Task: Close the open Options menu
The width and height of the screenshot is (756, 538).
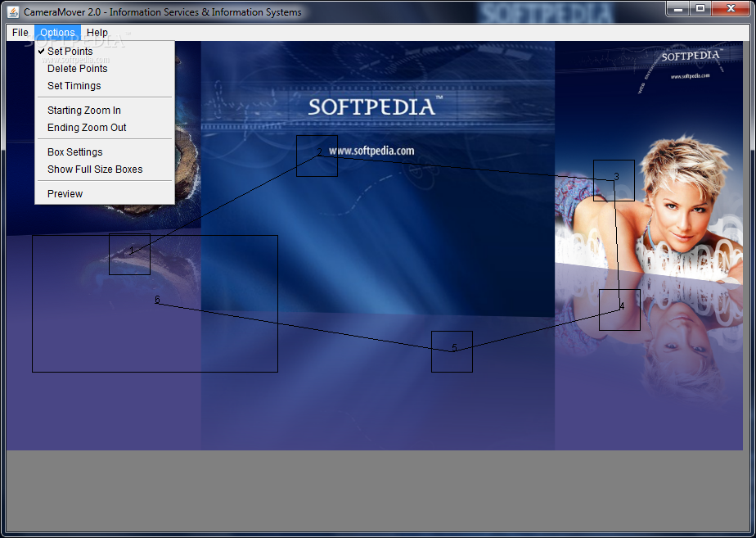Action: point(57,32)
